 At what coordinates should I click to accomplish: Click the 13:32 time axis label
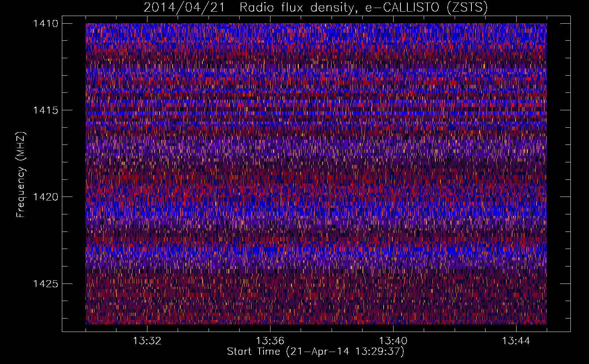coord(147,341)
